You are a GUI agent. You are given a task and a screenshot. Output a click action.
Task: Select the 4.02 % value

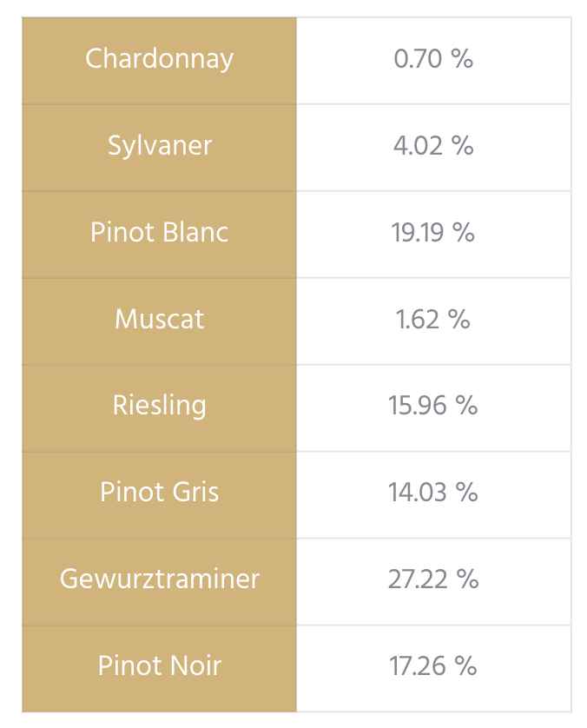(433, 146)
